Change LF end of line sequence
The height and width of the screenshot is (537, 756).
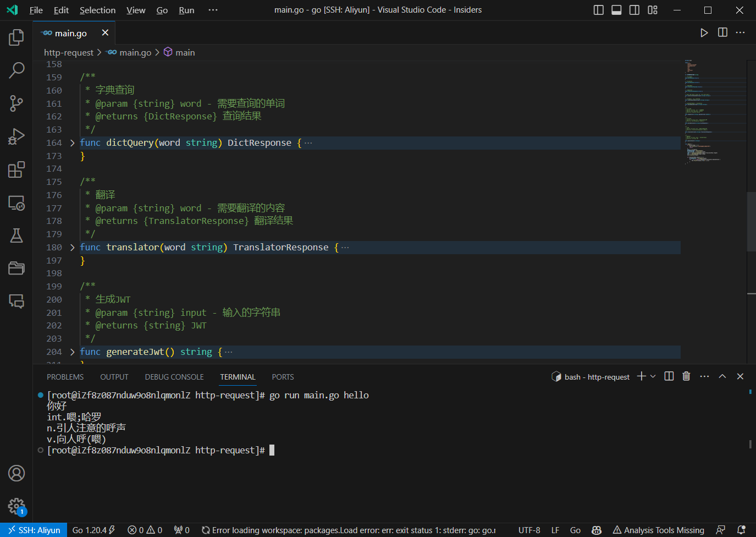555,530
